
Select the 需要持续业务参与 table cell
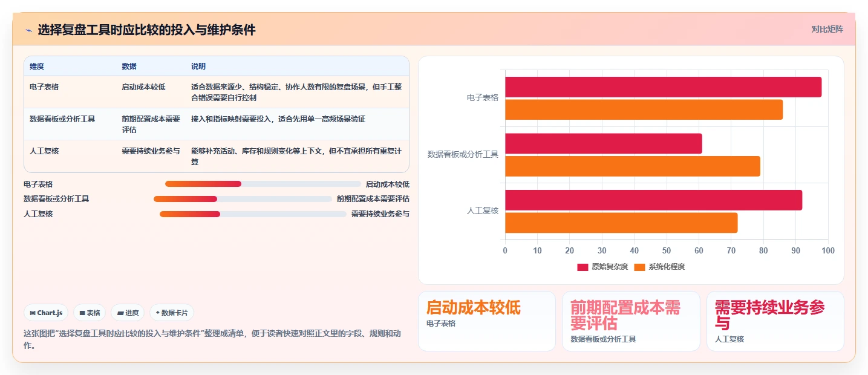coord(151,156)
